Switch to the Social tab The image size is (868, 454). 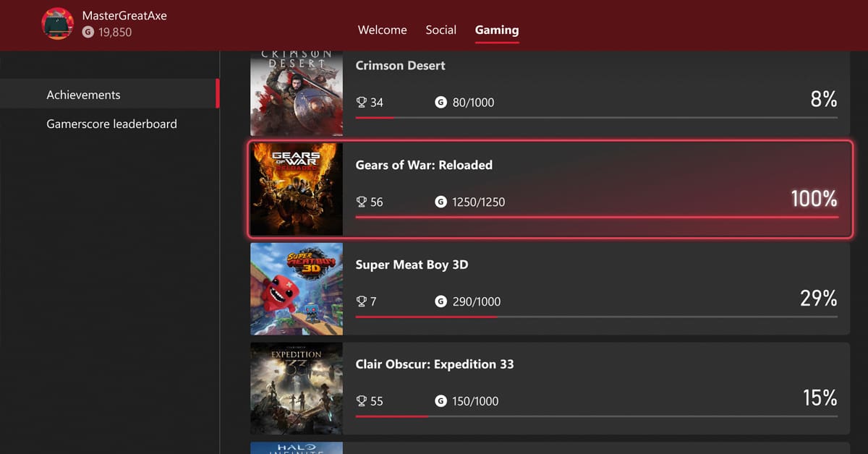pos(441,30)
